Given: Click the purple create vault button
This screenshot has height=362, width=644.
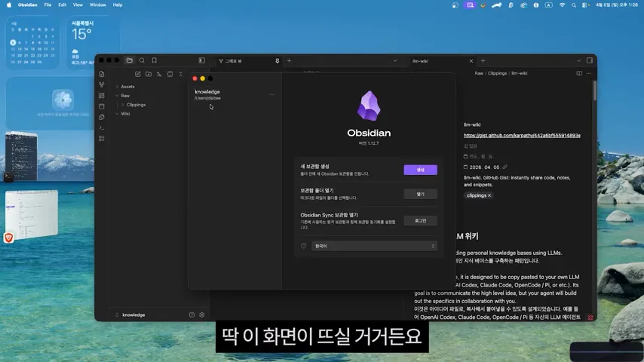Looking at the screenshot, I should click(421, 170).
